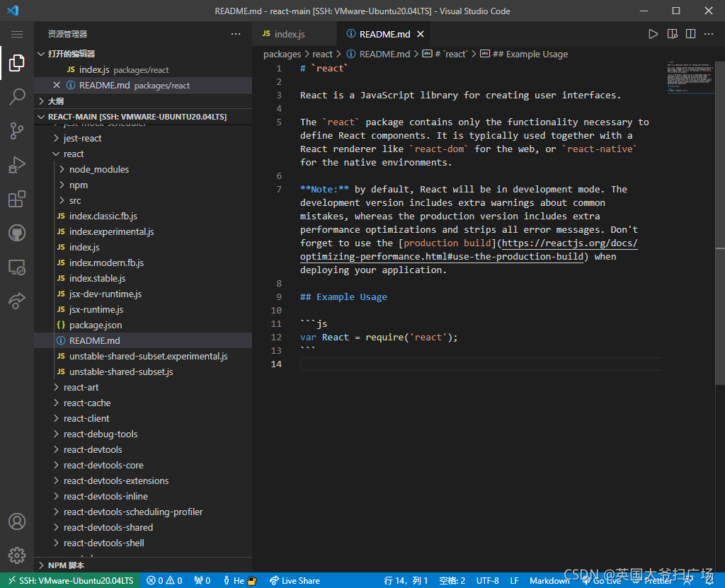Collapse the react folder
This screenshot has width=725, height=588.
[143, 154]
